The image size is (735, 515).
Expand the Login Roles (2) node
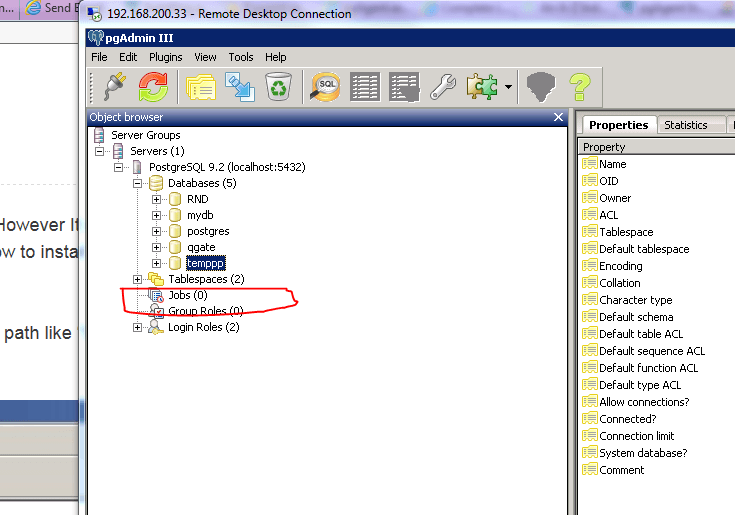[138, 327]
